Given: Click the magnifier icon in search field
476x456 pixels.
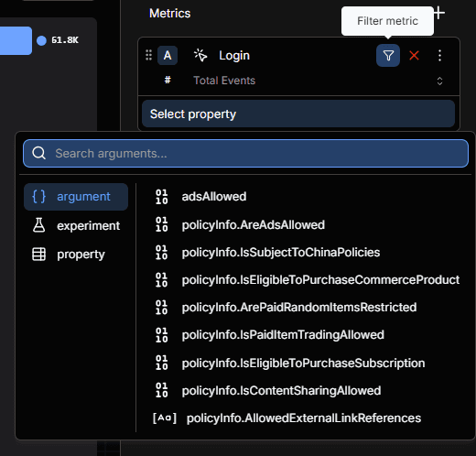Looking at the screenshot, I should (39, 153).
